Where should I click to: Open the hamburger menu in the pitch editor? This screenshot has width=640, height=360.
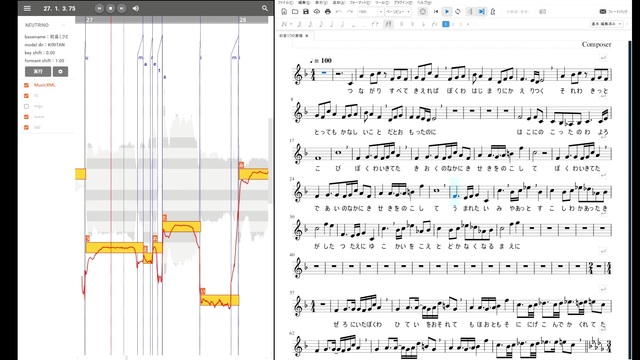click(x=27, y=8)
